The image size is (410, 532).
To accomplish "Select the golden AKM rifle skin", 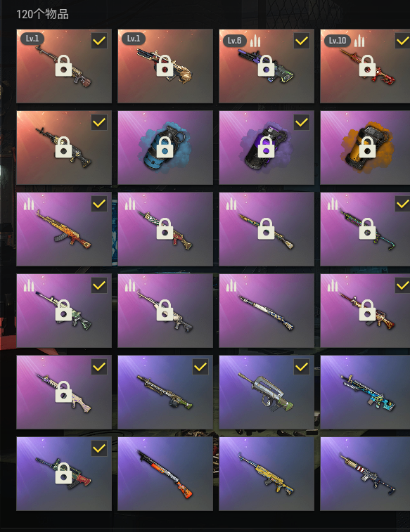I will coord(64,229).
